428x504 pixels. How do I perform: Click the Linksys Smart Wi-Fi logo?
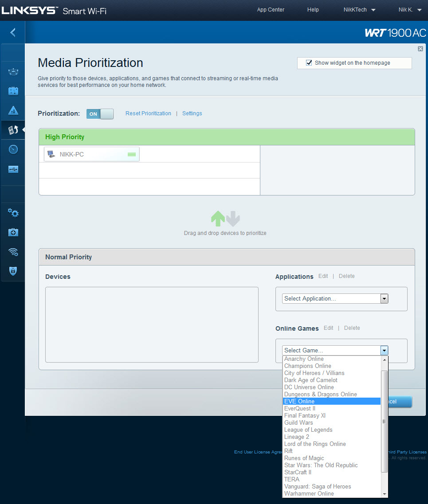click(54, 11)
